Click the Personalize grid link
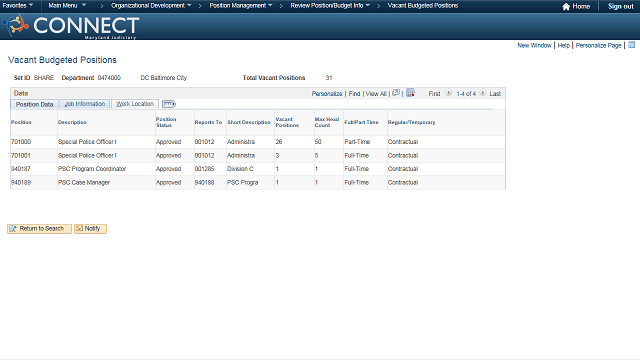This screenshot has height=360, width=640. 327,93
